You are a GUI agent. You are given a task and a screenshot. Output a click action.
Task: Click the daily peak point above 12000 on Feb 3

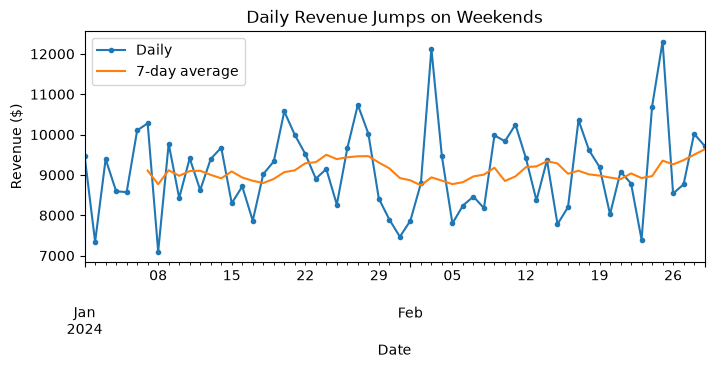pyautogui.click(x=431, y=49)
